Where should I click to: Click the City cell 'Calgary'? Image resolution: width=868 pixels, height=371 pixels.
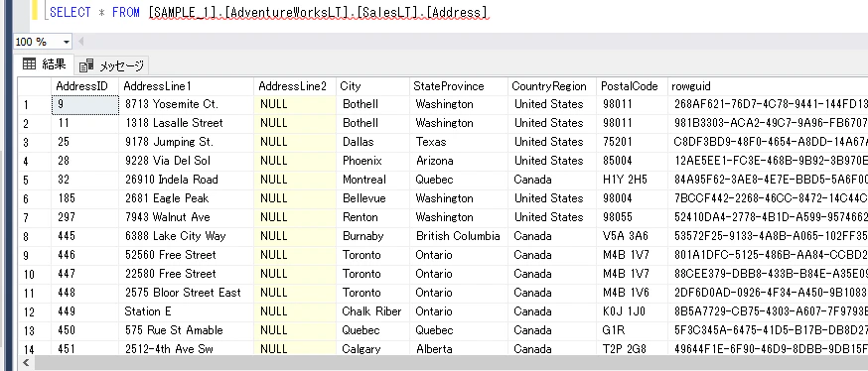(373, 348)
